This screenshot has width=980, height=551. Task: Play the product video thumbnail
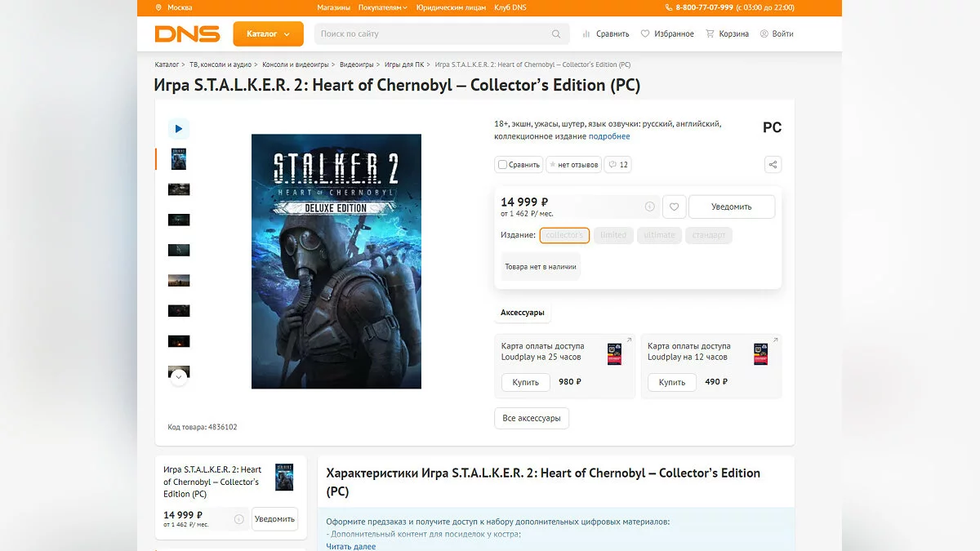(x=179, y=129)
